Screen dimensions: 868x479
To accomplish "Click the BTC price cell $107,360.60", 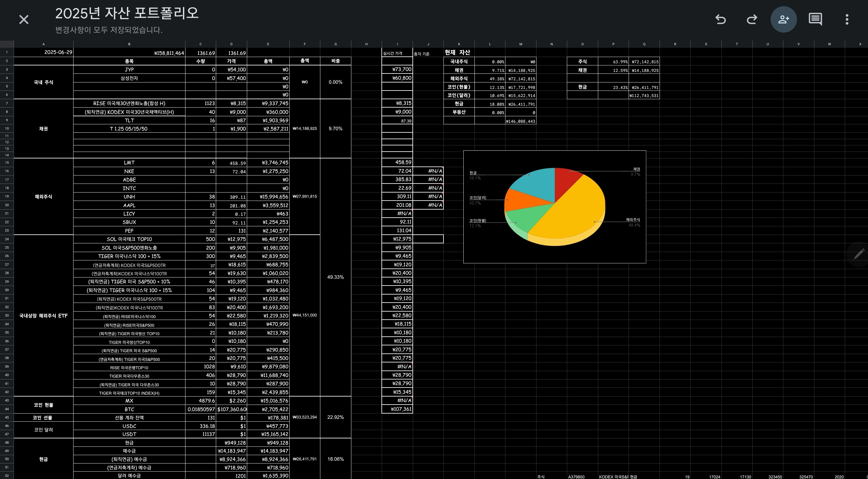I will pos(231,409).
